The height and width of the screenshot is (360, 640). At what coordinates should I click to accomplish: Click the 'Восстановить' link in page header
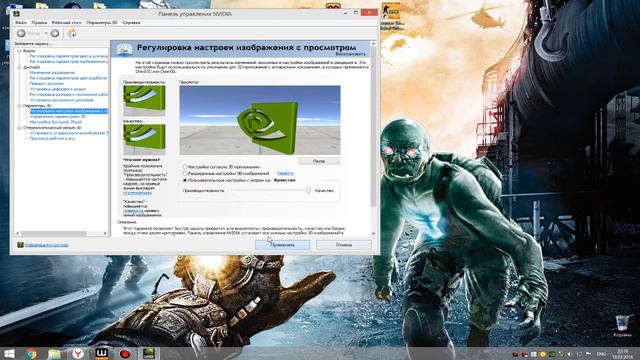[351, 54]
